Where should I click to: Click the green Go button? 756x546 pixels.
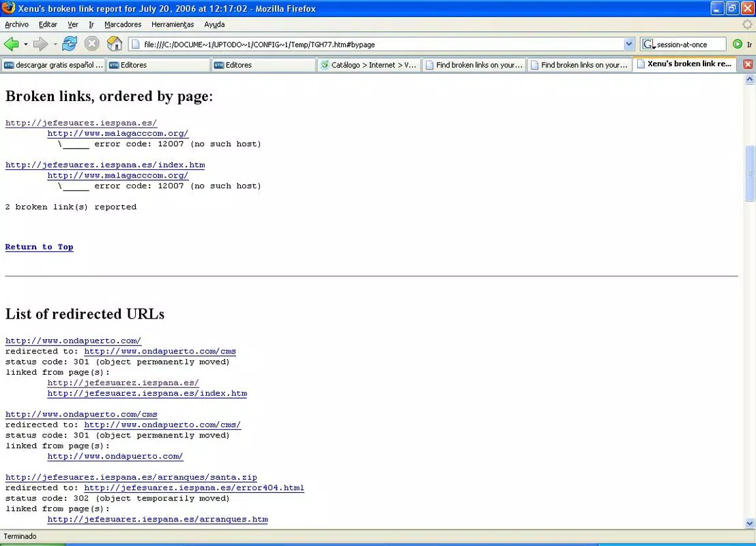[x=737, y=44]
